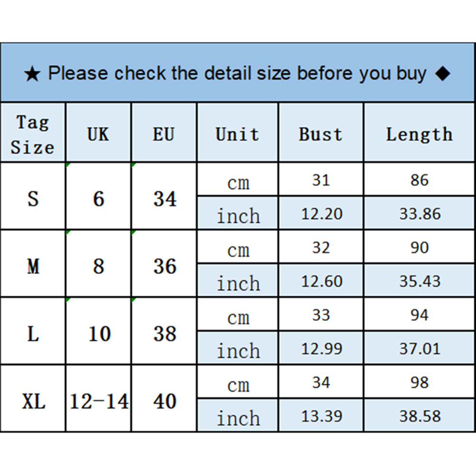Click the XL tag size cell
This screenshot has width=476, height=476.
(x=33, y=402)
